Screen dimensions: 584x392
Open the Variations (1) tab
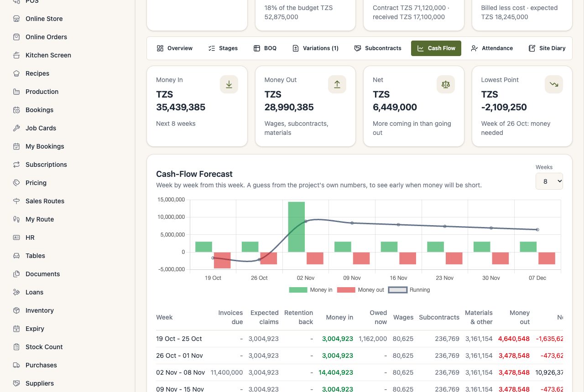315,48
